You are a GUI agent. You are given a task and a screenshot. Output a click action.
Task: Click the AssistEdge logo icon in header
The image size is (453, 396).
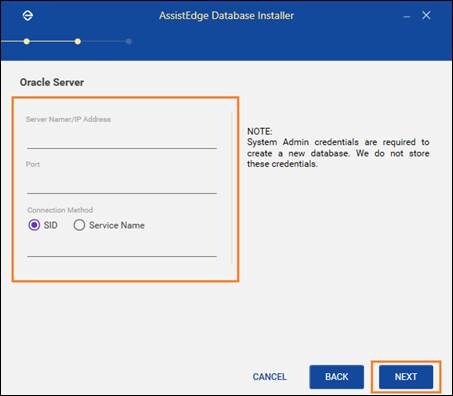tap(27, 15)
